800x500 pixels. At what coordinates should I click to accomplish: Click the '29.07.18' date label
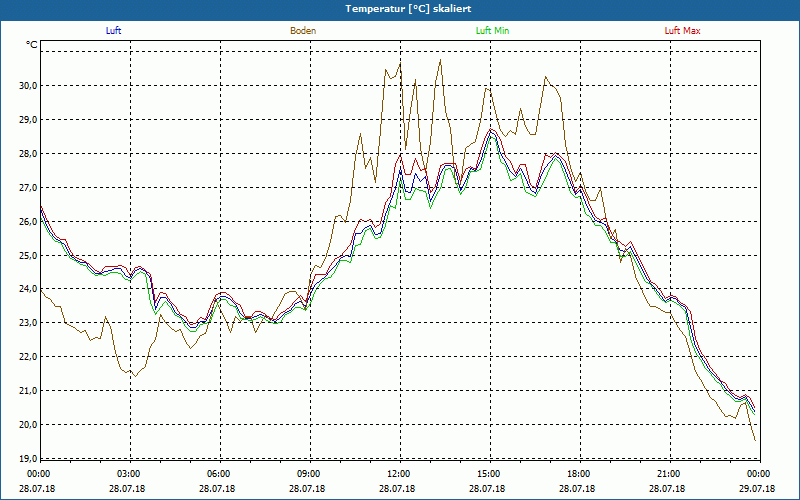(x=757, y=488)
